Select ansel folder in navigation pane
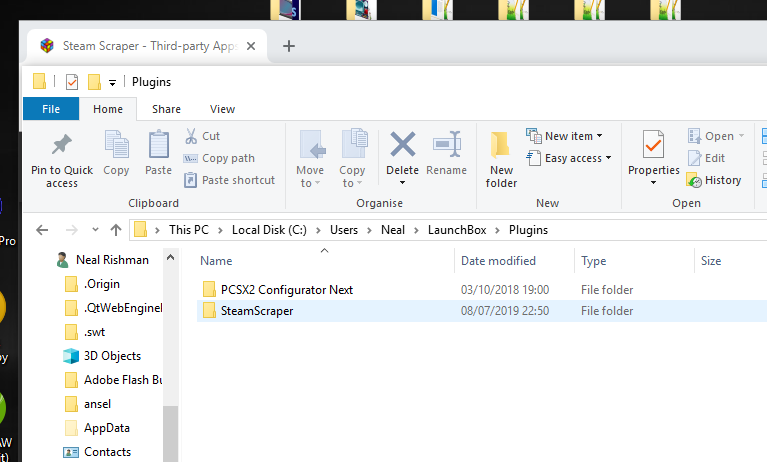The height and width of the screenshot is (462, 767). [x=88, y=404]
